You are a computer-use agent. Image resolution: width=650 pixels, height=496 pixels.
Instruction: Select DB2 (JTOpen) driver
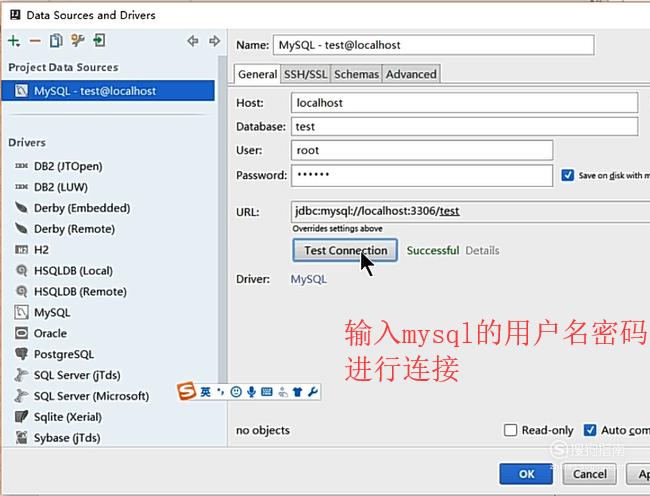68,166
